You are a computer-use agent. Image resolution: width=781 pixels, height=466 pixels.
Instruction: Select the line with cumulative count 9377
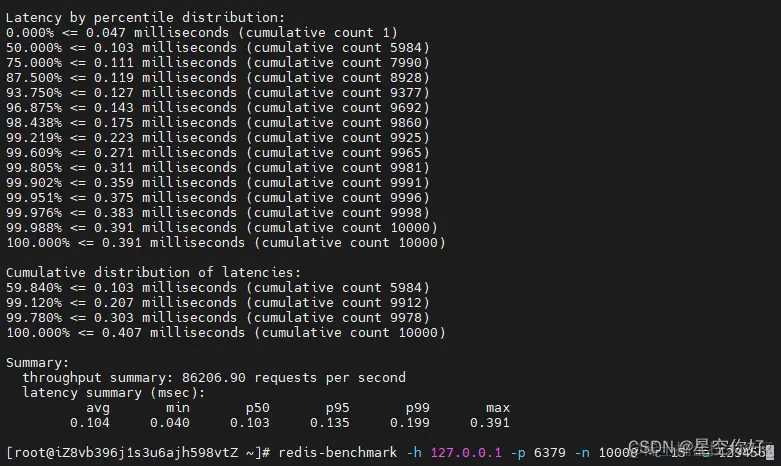[218, 93]
